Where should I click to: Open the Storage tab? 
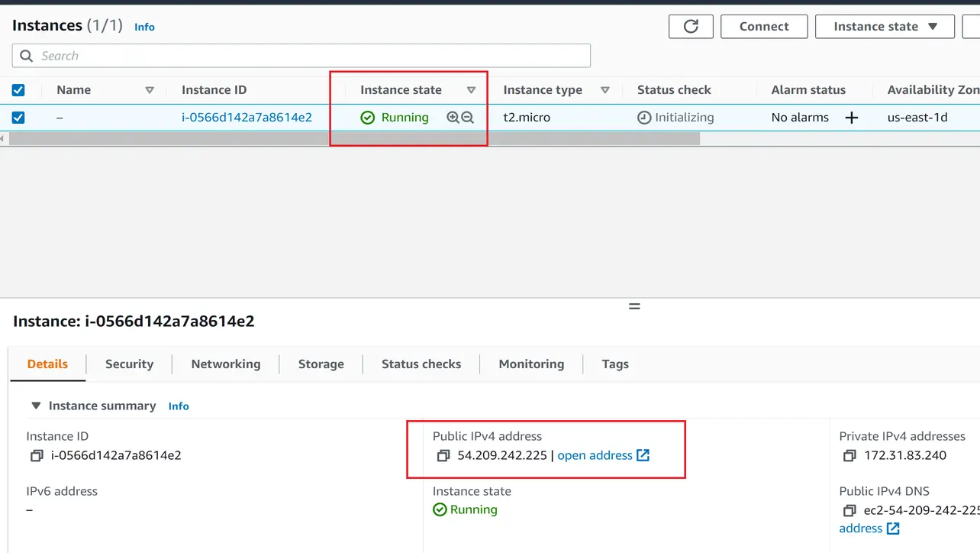click(x=321, y=364)
